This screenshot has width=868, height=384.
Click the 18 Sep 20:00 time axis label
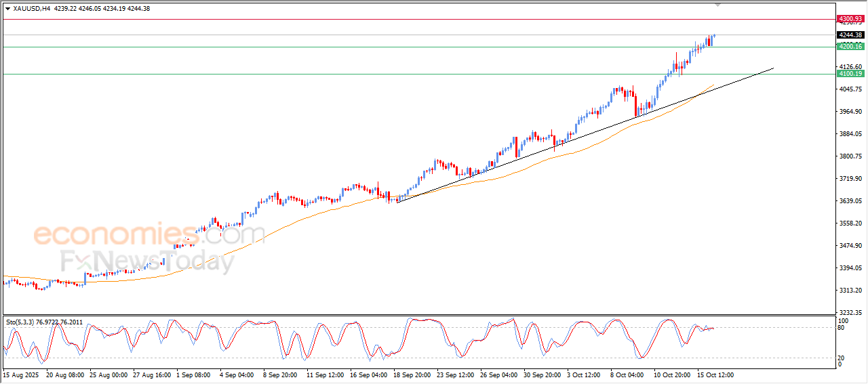point(412,375)
